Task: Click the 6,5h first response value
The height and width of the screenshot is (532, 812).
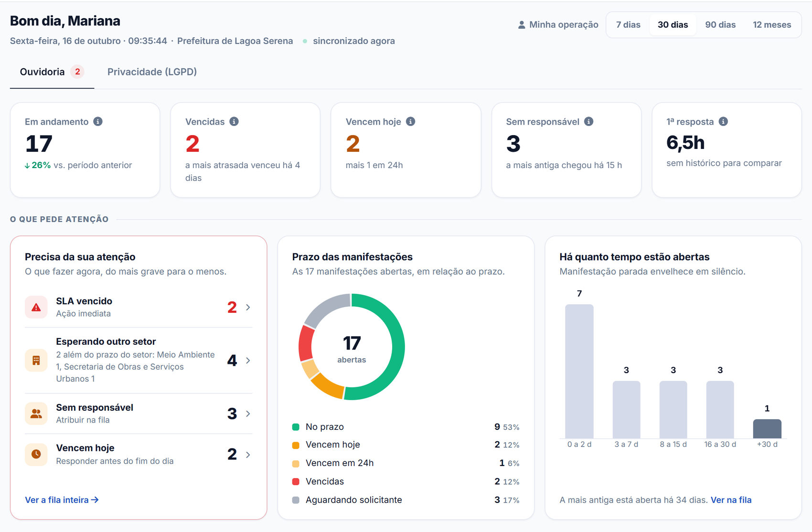Action: pyautogui.click(x=685, y=143)
